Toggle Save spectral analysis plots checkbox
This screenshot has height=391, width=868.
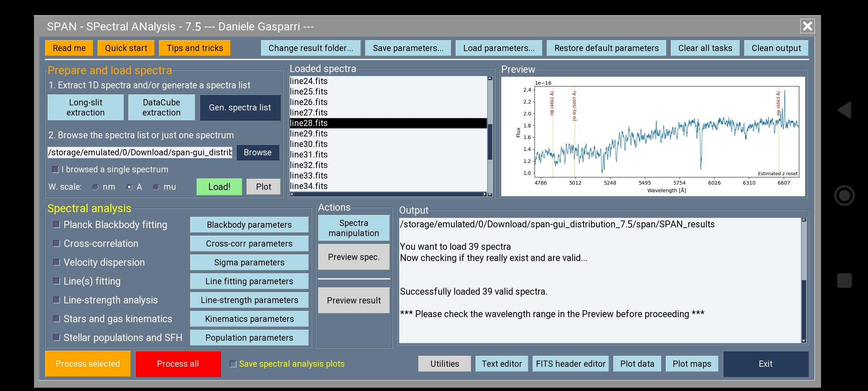233,364
